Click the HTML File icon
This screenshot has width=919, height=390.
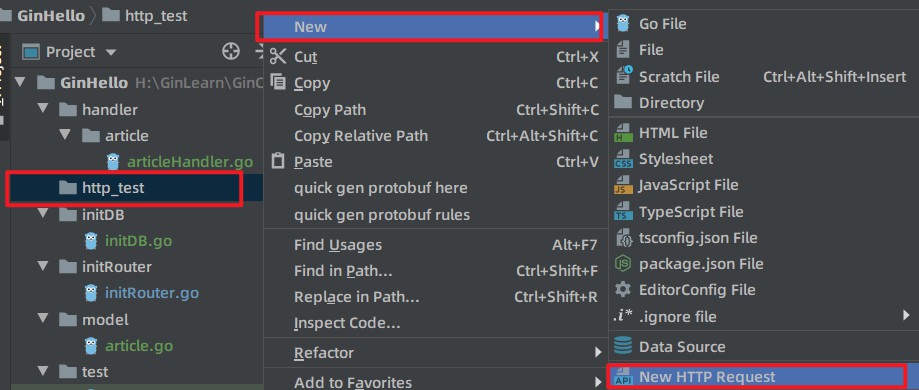pos(622,133)
